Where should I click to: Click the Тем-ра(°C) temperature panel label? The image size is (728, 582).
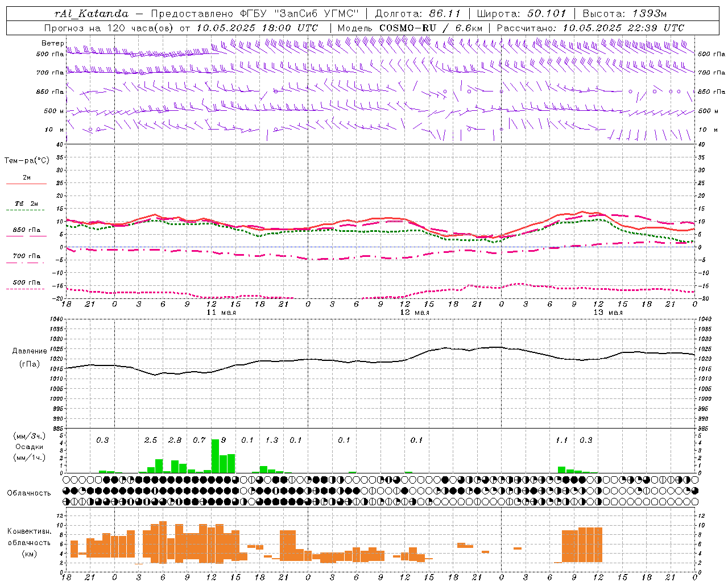pos(27,161)
